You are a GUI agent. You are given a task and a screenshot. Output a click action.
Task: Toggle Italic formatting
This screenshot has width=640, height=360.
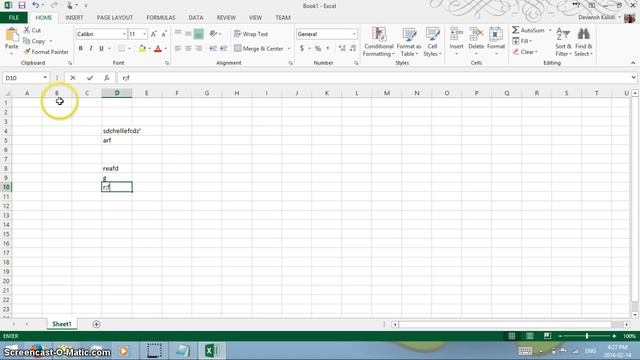[x=91, y=49]
